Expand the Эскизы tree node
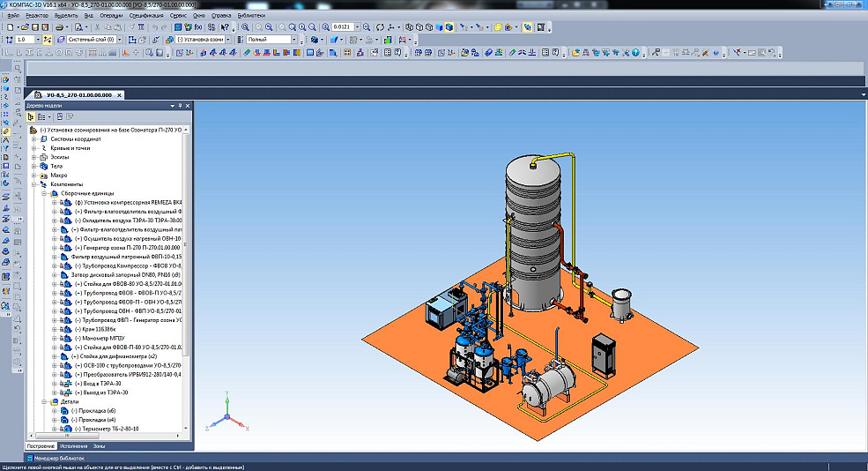The image size is (868, 471). point(33,157)
